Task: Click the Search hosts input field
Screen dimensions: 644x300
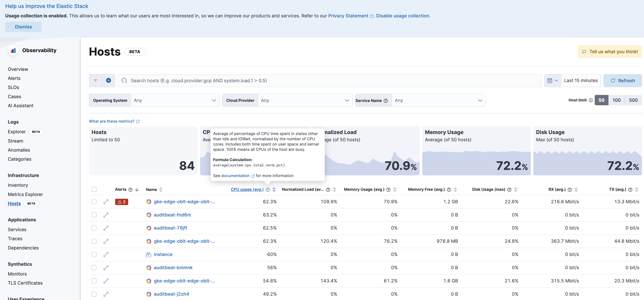Action: pos(329,80)
